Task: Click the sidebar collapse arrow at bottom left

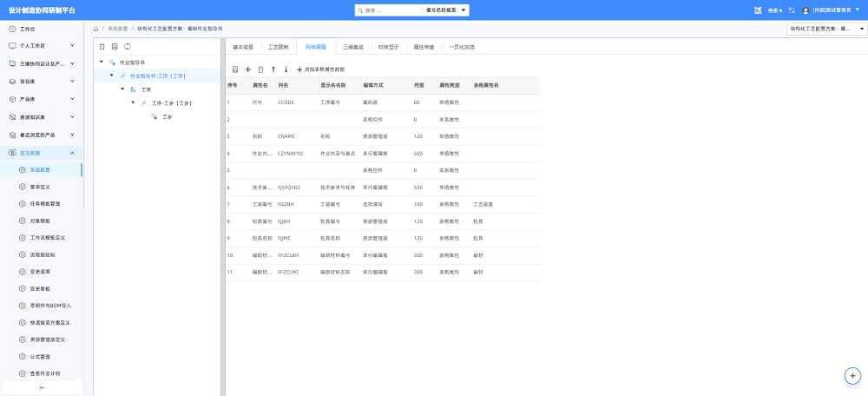Action: 42,387
